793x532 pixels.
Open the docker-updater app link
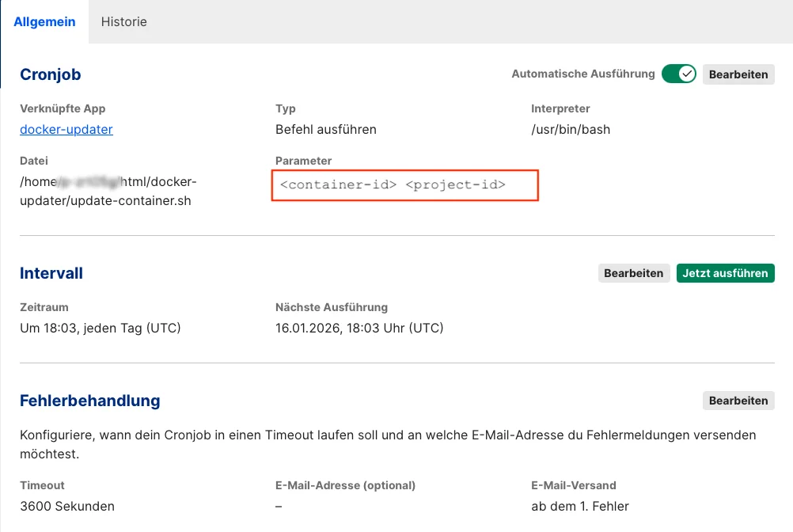click(66, 129)
